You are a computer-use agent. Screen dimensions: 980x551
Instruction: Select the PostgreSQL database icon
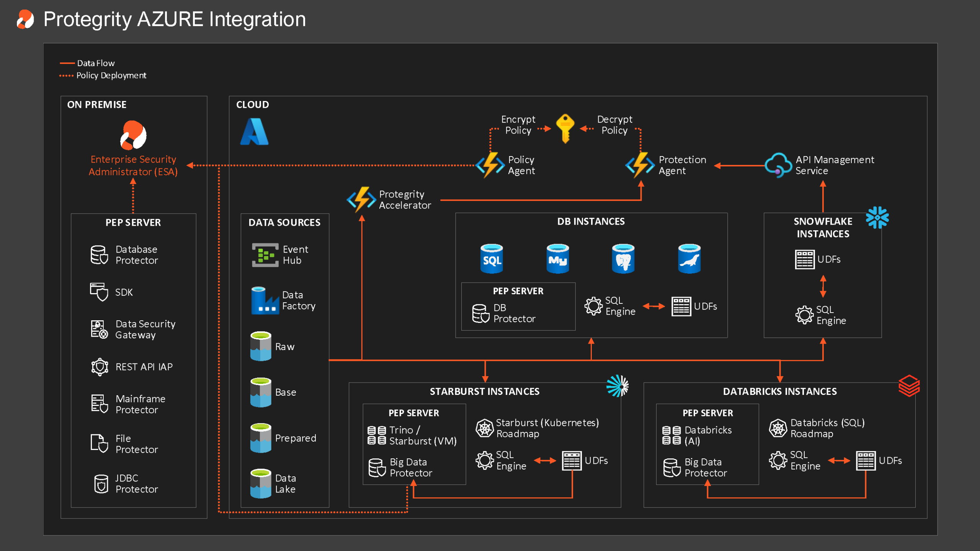tap(623, 259)
